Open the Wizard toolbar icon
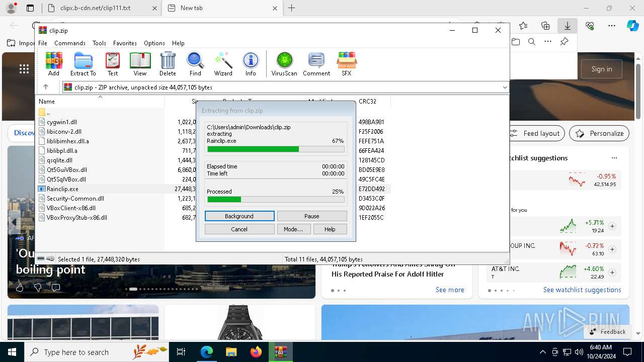 pos(223,64)
